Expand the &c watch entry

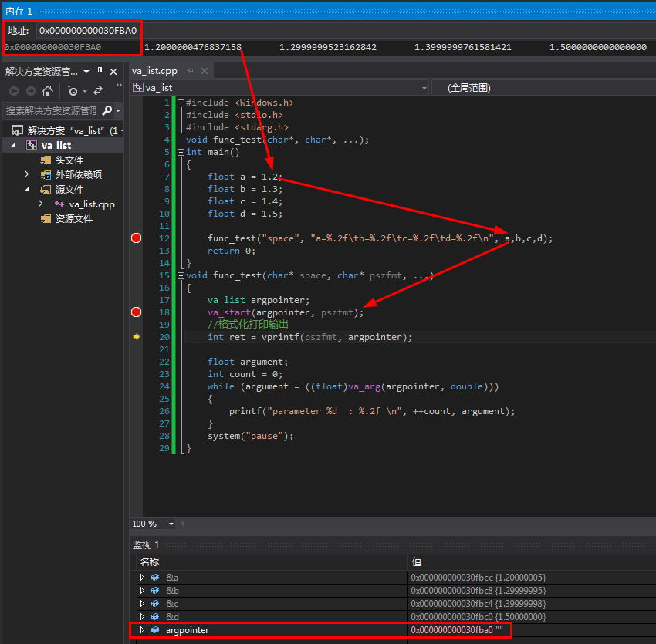point(142,603)
